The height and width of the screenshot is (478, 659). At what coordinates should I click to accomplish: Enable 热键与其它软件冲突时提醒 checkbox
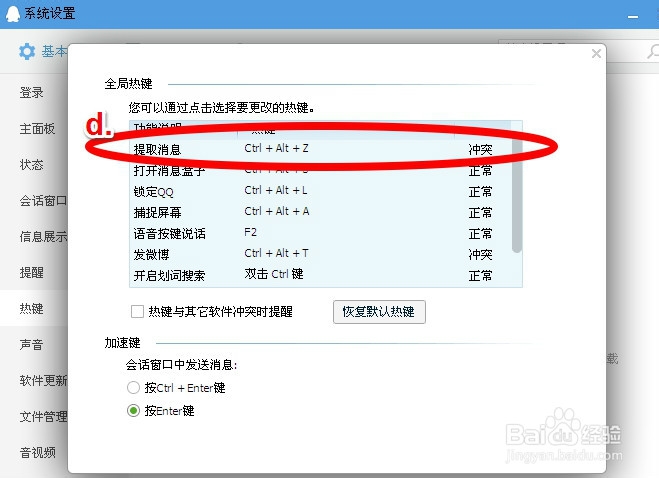click(x=137, y=312)
